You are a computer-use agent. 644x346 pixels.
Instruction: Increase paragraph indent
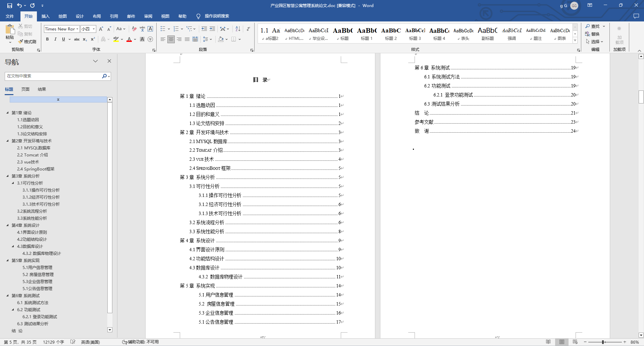[x=212, y=29]
